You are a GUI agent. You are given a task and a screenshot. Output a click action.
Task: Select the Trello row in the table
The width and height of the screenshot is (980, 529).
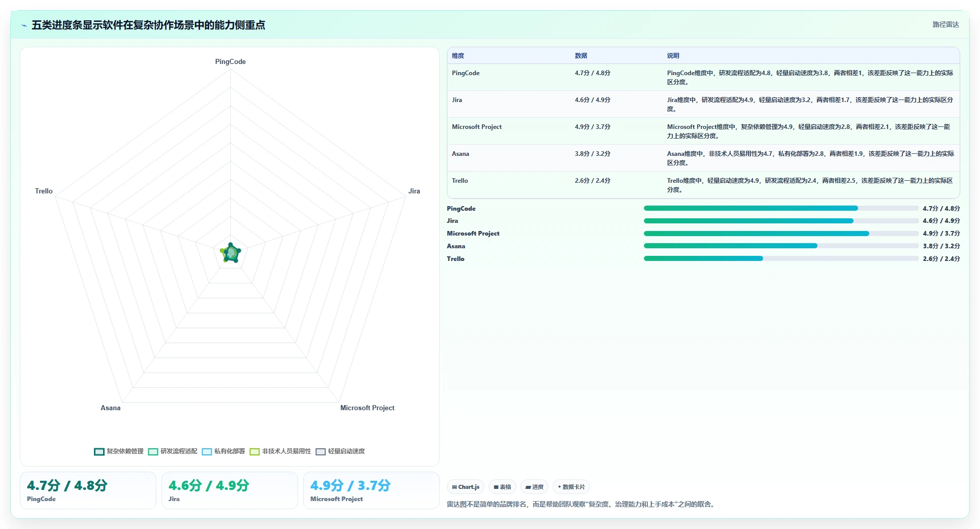coord(703,185)
